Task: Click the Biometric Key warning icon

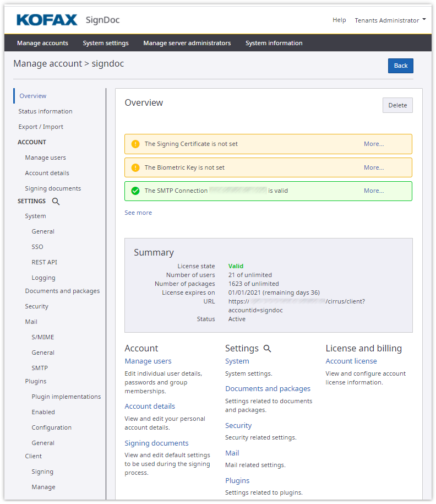Action: [135, 168]
